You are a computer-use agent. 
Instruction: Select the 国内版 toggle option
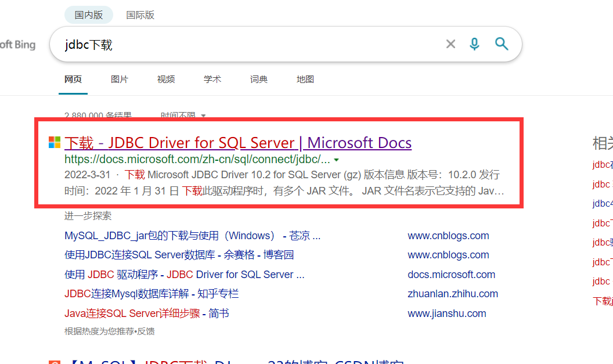tap(88, 15)
